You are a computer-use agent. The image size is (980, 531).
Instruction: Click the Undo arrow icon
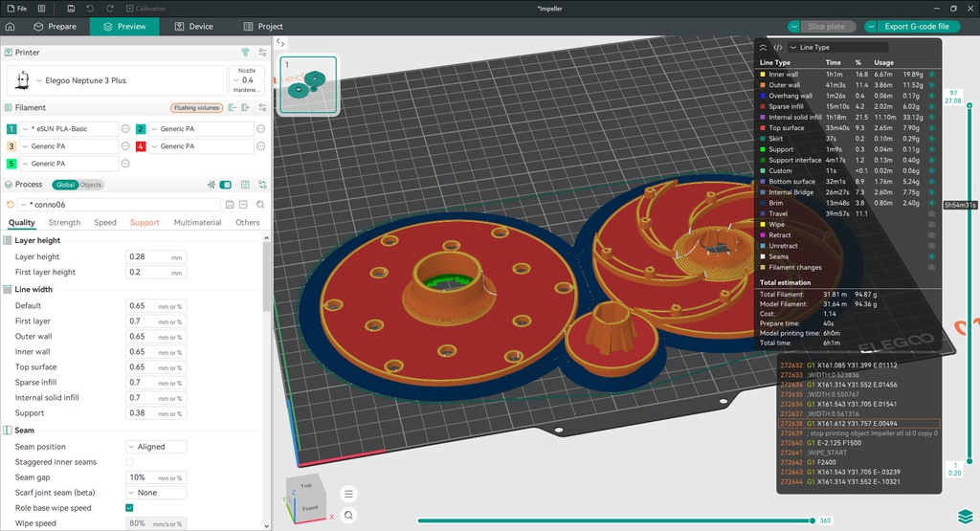pyautogui.click(x=90, y=8)
